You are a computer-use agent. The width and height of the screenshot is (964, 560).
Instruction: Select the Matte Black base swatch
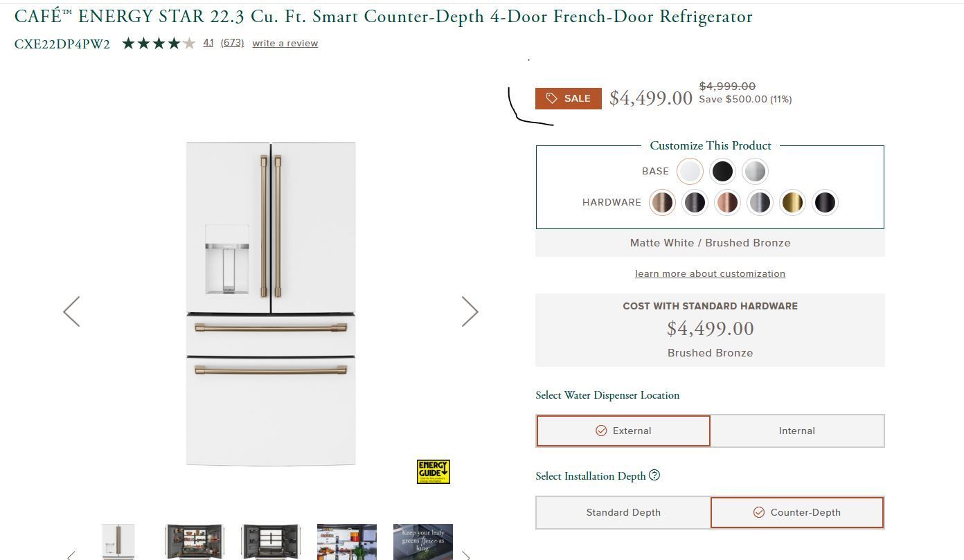pyautogui.click(x=722, y=171)
